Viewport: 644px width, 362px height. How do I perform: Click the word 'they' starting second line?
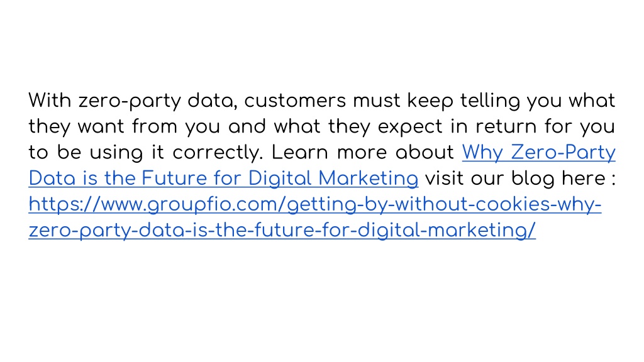(49, 127)
